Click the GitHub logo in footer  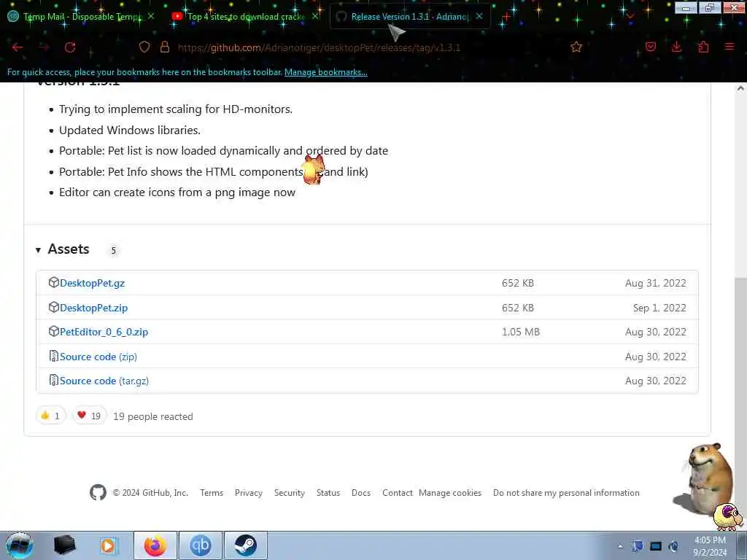(x=98, y=492)
